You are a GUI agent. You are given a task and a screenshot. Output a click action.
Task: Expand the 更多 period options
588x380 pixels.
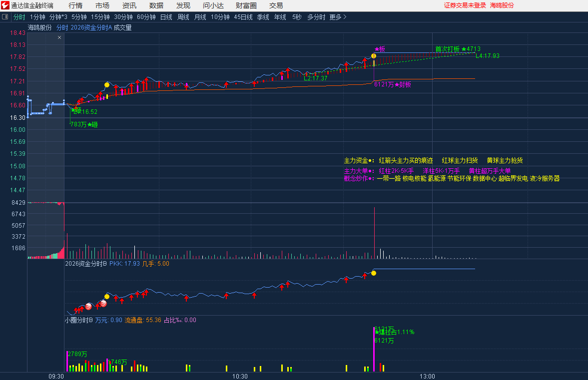tap(338, 17)
